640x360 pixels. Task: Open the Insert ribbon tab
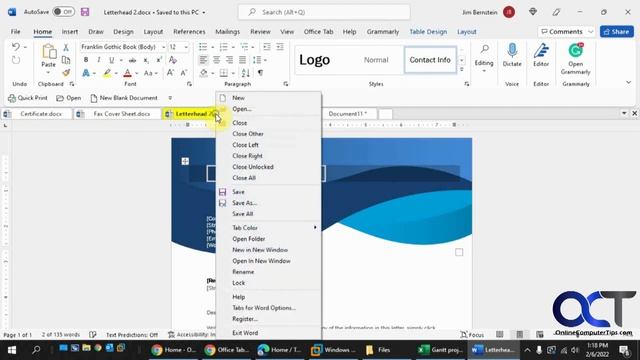[x=70, y=31]
